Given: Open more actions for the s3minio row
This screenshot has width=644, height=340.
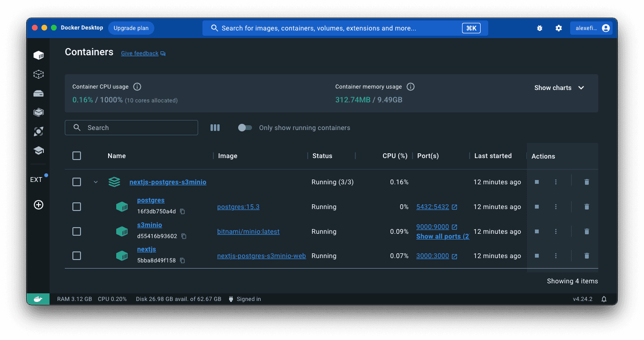Looking at the screenshot, I should [556, 231].
